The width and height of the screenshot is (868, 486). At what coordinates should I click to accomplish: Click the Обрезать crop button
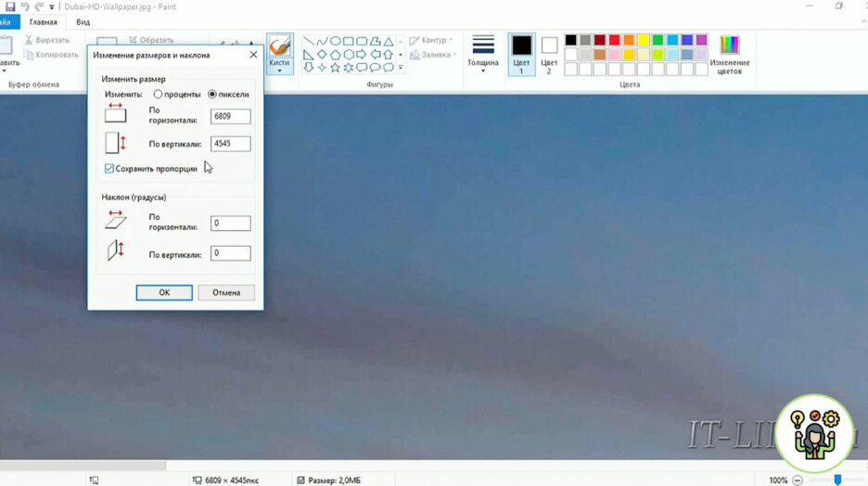click(151, 40)
